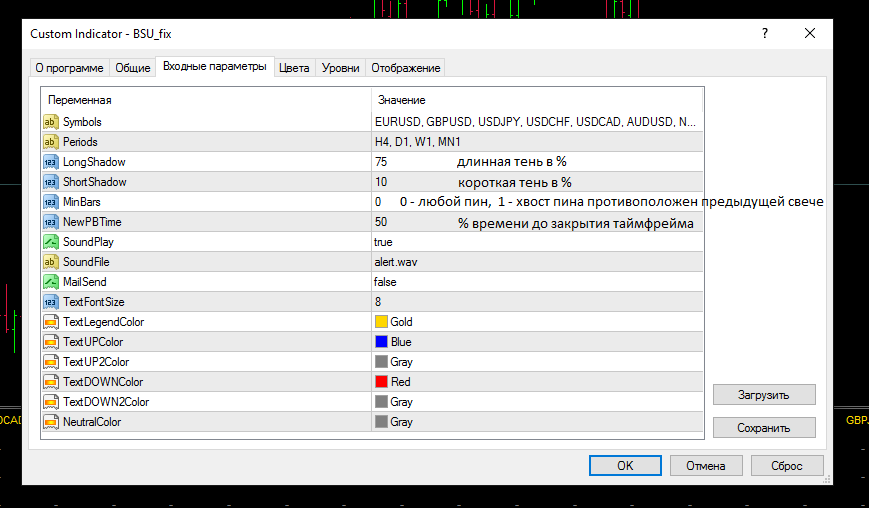The image size is (869, 508).
Task: Click the Отмена button
Action: (706, 465)
